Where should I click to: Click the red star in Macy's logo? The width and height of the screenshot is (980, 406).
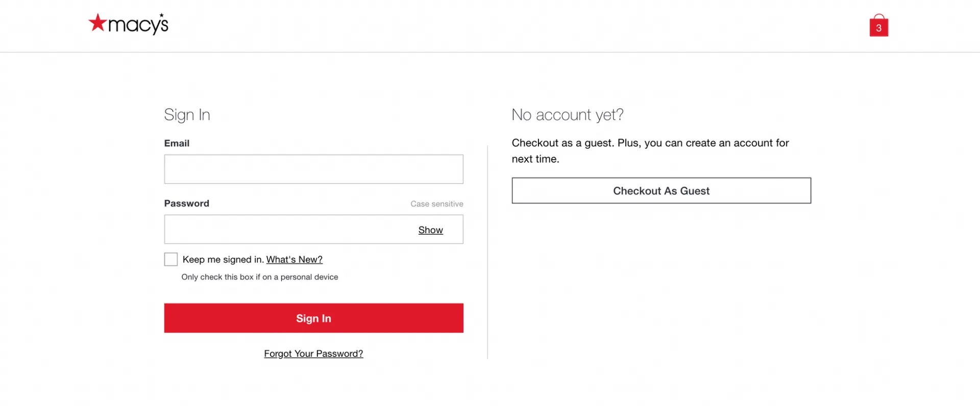[x=97, y=22]
